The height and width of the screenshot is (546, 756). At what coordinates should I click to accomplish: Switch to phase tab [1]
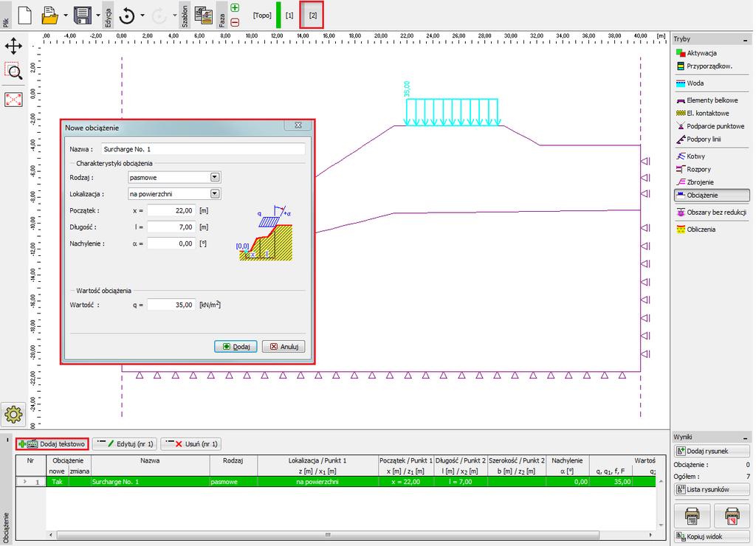289,15
